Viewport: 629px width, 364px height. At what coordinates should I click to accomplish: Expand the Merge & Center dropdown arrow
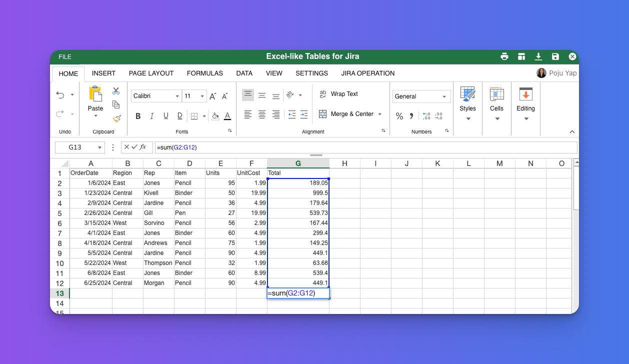click(379, 114)
